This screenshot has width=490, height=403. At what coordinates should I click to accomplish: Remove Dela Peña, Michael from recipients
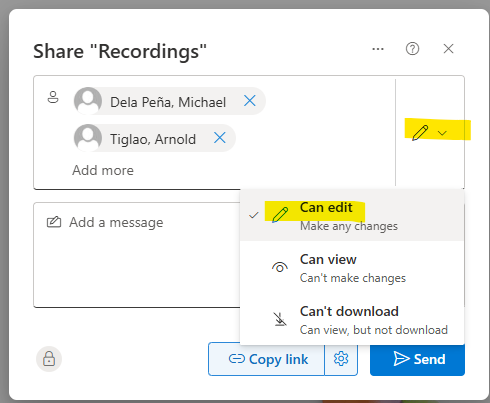(x=250, y=100)
